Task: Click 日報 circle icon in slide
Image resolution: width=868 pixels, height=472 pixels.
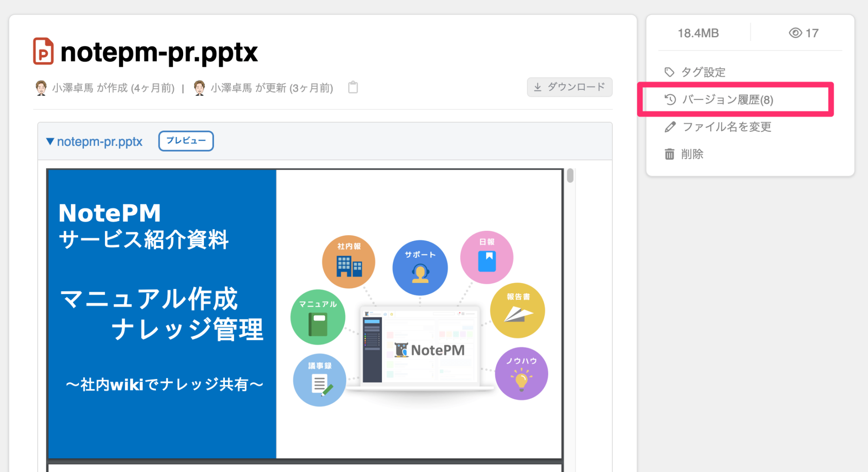Action: 487,257
